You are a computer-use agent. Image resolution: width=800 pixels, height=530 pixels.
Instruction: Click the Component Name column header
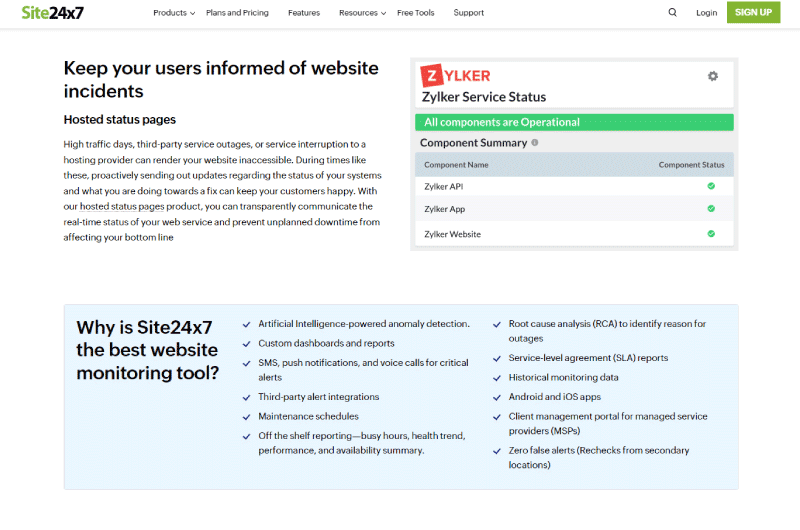point(456,165)
